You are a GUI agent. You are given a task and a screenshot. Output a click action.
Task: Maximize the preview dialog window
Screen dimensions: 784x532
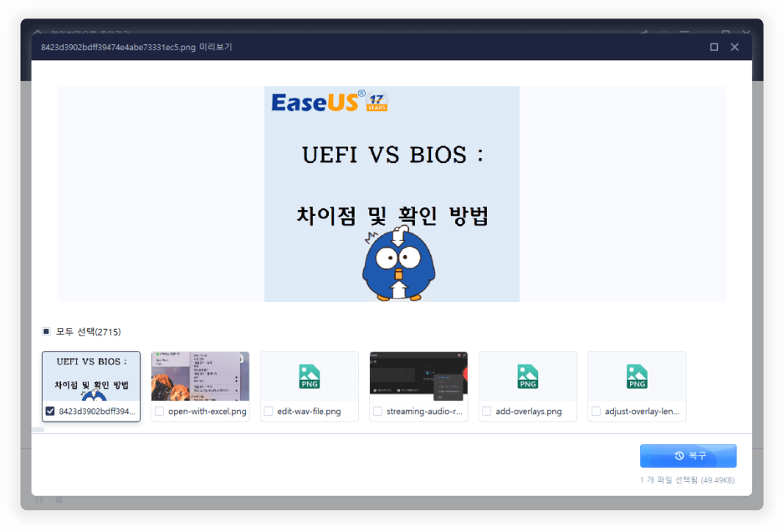(x=714, y=47)
